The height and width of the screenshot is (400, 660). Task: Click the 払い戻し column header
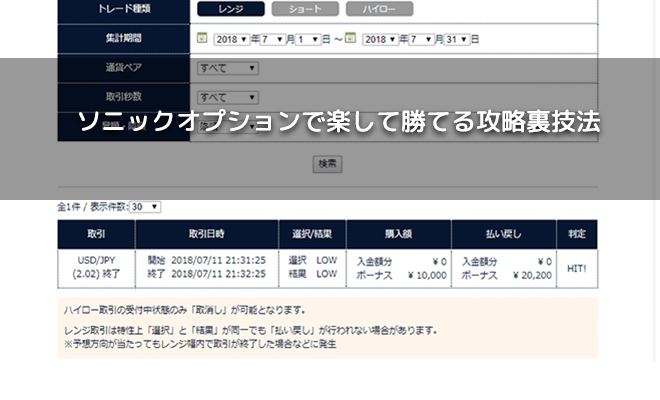[504, 234]
